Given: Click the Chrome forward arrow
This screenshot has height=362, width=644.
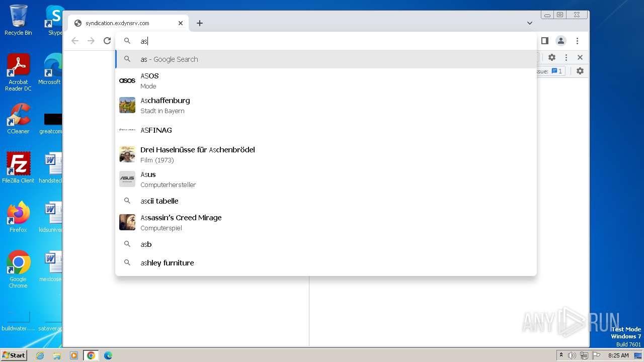Looking at the screenshot, I should coord(91,41).
